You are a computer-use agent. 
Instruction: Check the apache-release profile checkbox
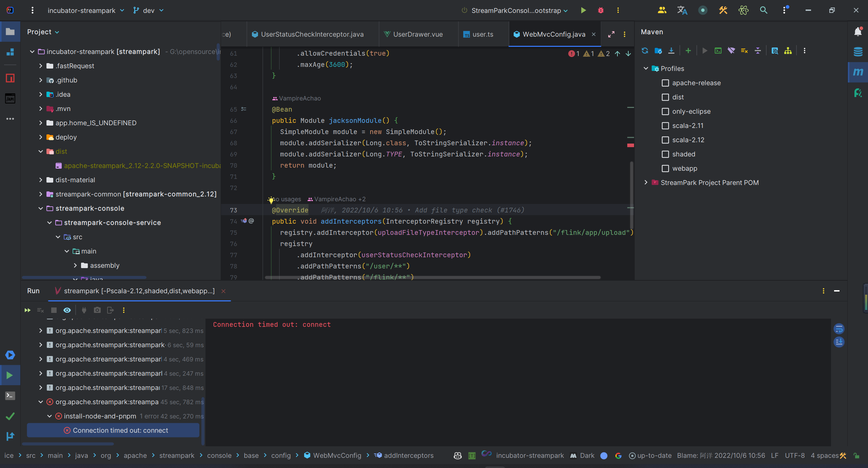pos(665,83)
